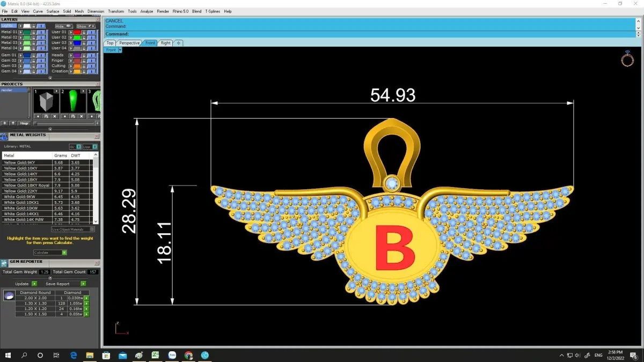Click the Metal 04 layer color swatch
Image resolution: width=644 pixels, height=362 pixels.
27,48
